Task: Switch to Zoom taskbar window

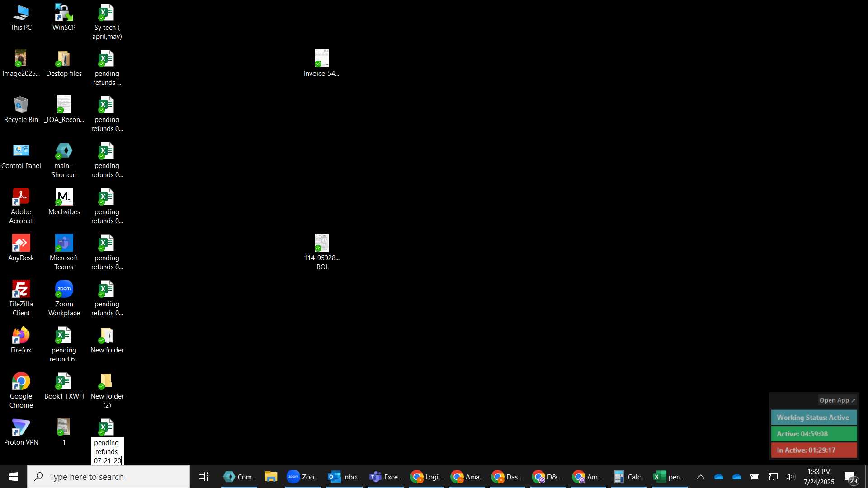Action: pyautogui.click(x=303, y=477)
